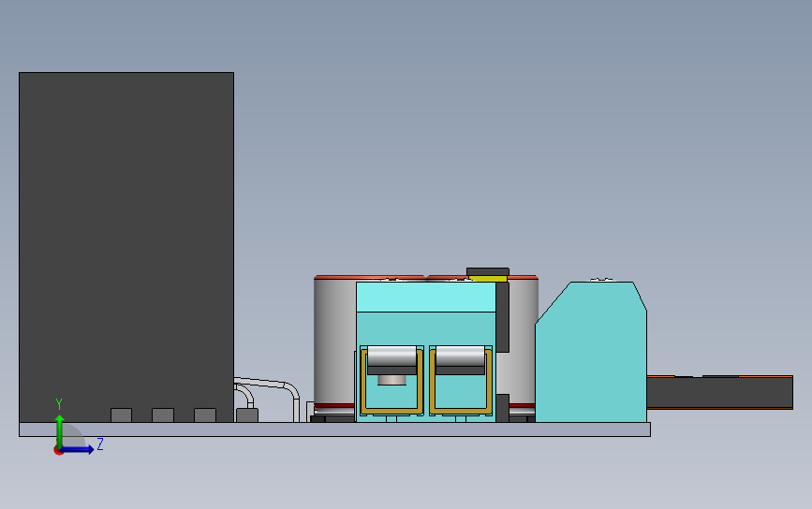Screen dimensions: 812x509
Task: Select the right silver roller
Action: point(461,356)
